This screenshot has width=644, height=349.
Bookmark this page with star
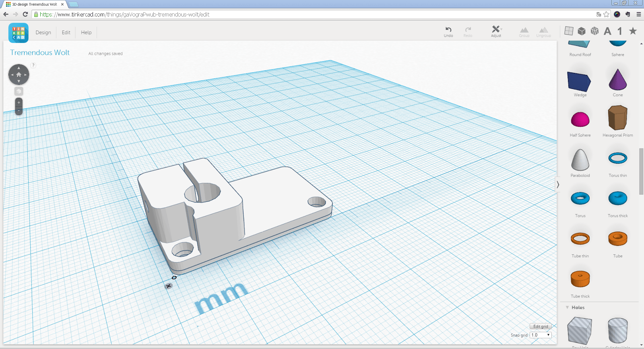(606, 14)
